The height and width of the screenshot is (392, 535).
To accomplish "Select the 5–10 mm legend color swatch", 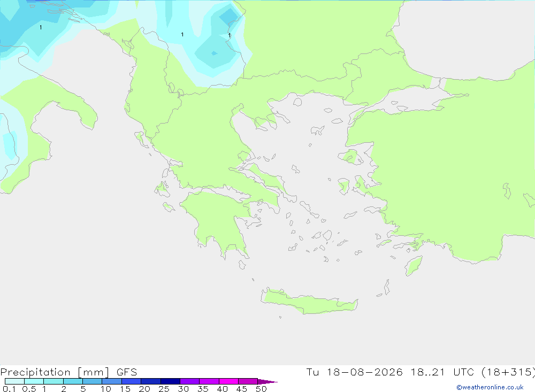I will [93, 381].
